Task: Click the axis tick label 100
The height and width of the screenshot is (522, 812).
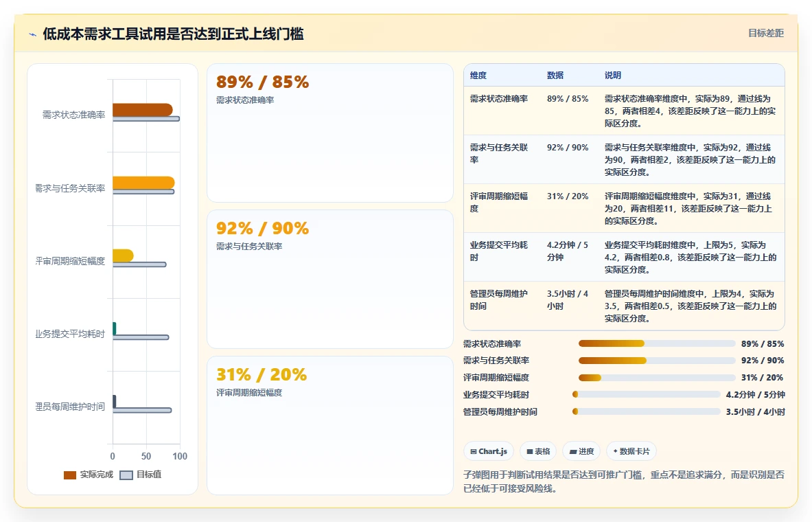Action: (x=180, y=456)
